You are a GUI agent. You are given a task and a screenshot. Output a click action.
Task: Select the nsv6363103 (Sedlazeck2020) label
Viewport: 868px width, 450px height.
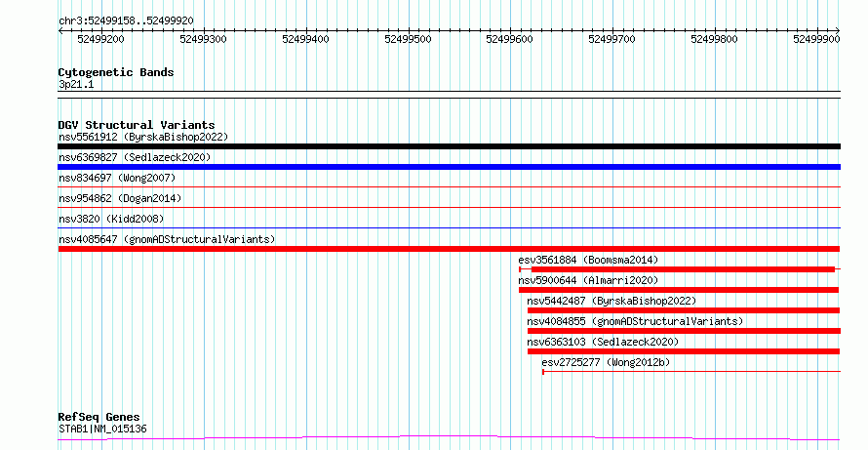(603, 342)
